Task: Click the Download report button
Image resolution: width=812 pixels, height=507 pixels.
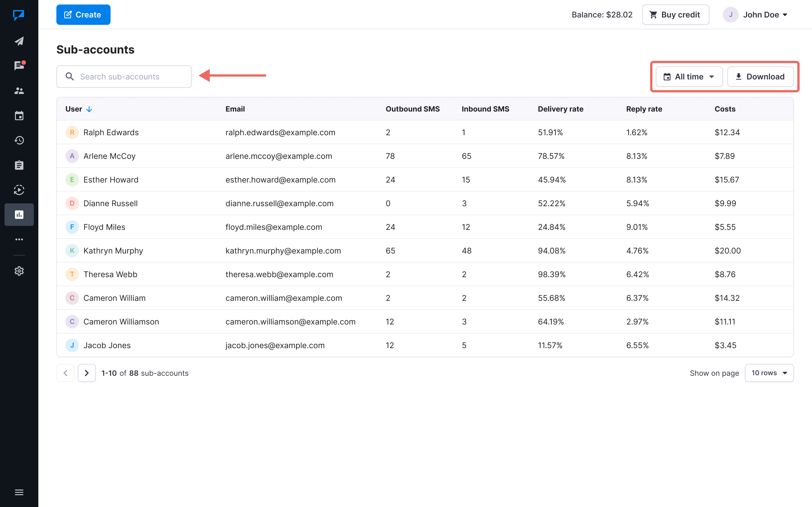Action: click(760, 77)
